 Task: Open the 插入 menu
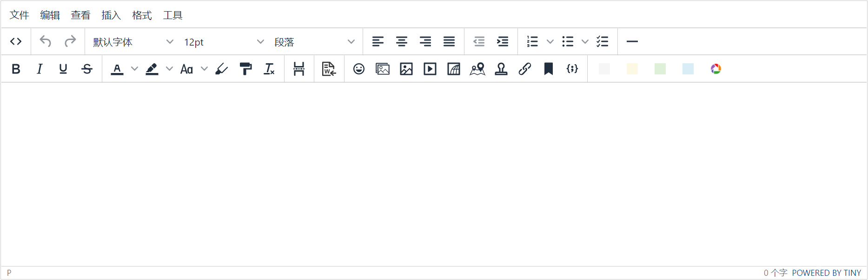tap(111, 15)
